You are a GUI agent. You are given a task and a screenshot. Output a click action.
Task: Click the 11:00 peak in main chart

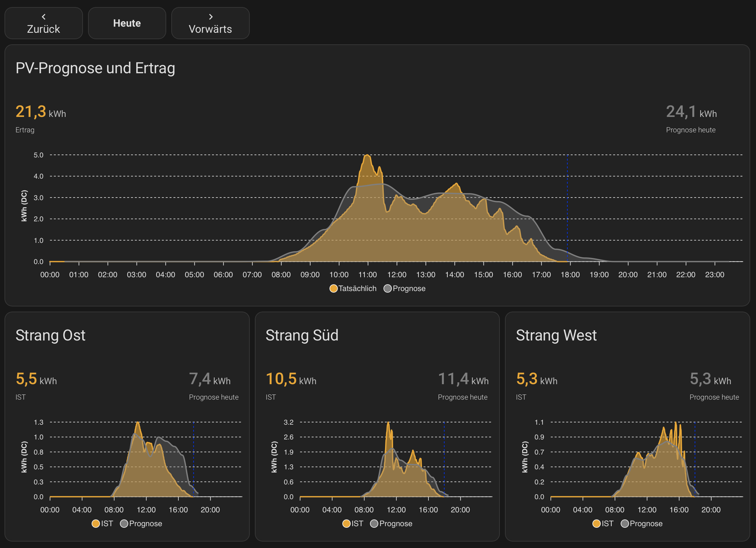tap(367, 155)
